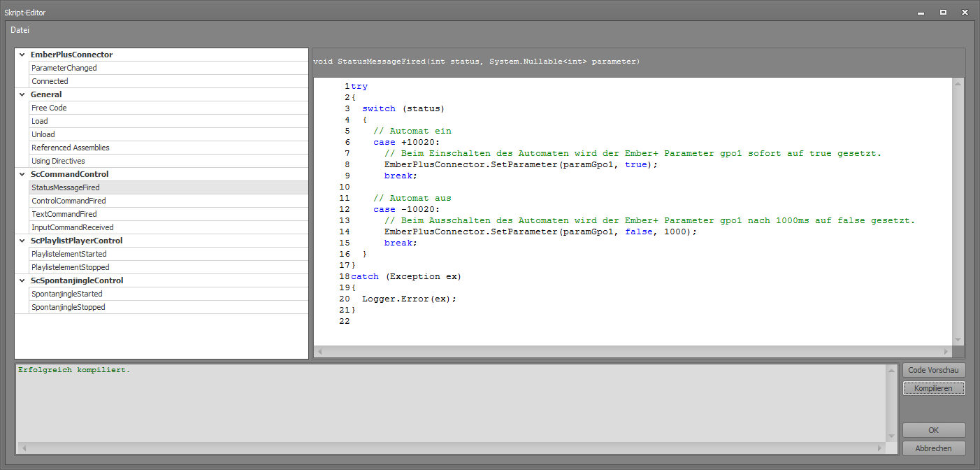The height and width of the screenshot is (470, 980).
Task: Close the Skript-Editor window
Action: pos(964,12)
